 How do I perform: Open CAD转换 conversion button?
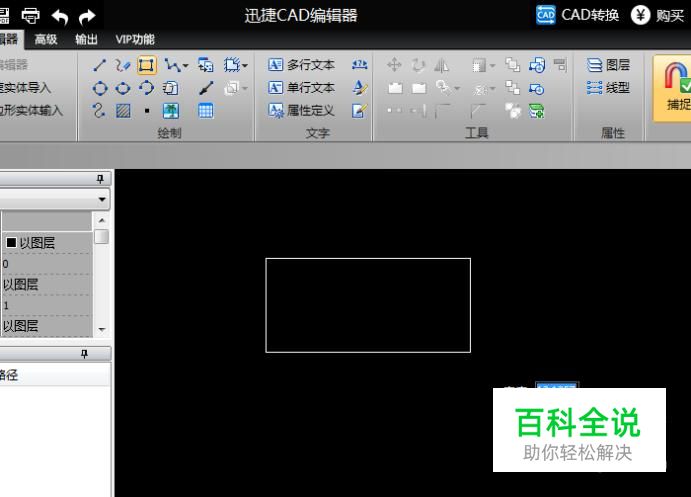click(577, 15)
